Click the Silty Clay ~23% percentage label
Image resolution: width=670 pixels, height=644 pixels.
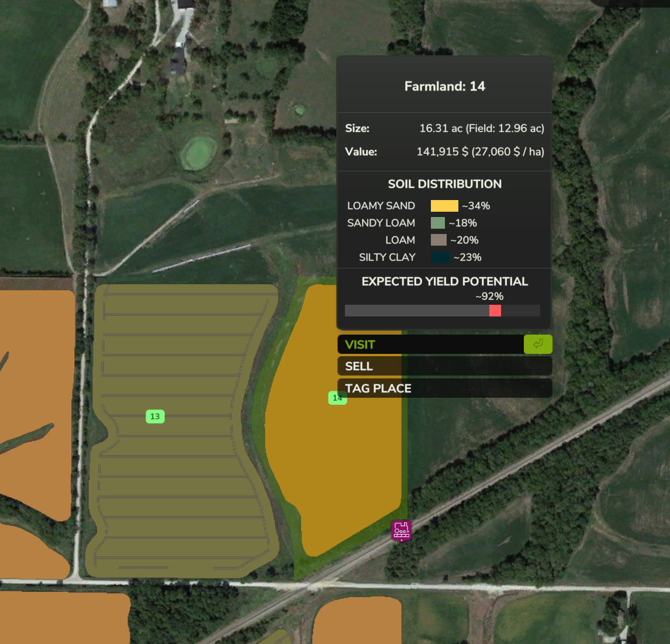point(468,257)
